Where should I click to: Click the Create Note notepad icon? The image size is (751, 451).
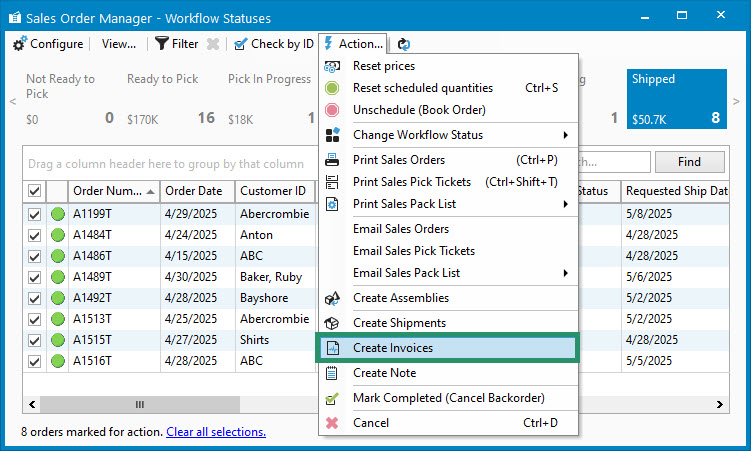(331, 373)
